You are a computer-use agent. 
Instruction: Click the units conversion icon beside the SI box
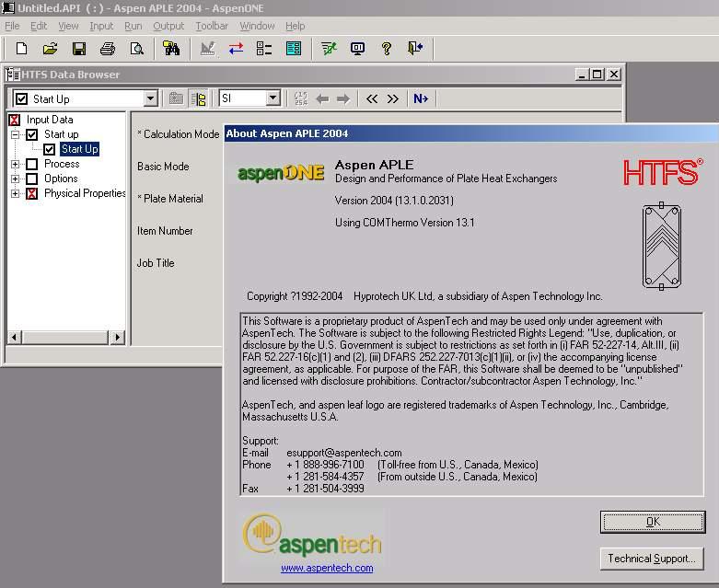301,98
